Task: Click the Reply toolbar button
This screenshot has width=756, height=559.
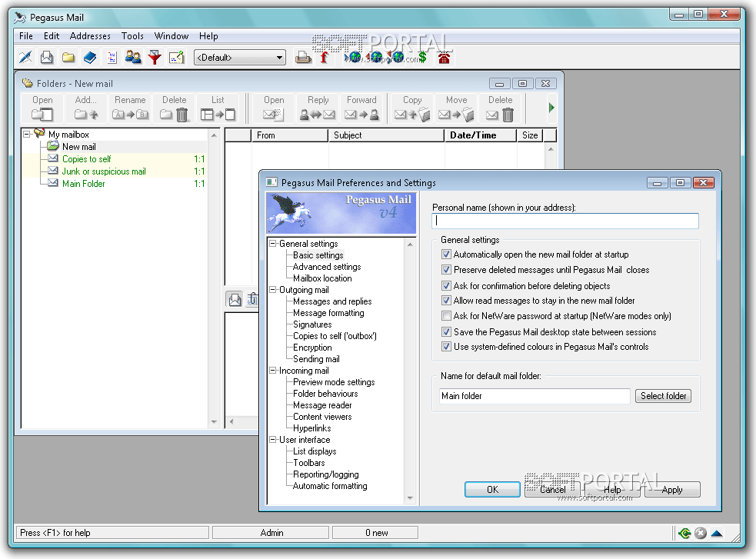Action: (x=318, y=108)
